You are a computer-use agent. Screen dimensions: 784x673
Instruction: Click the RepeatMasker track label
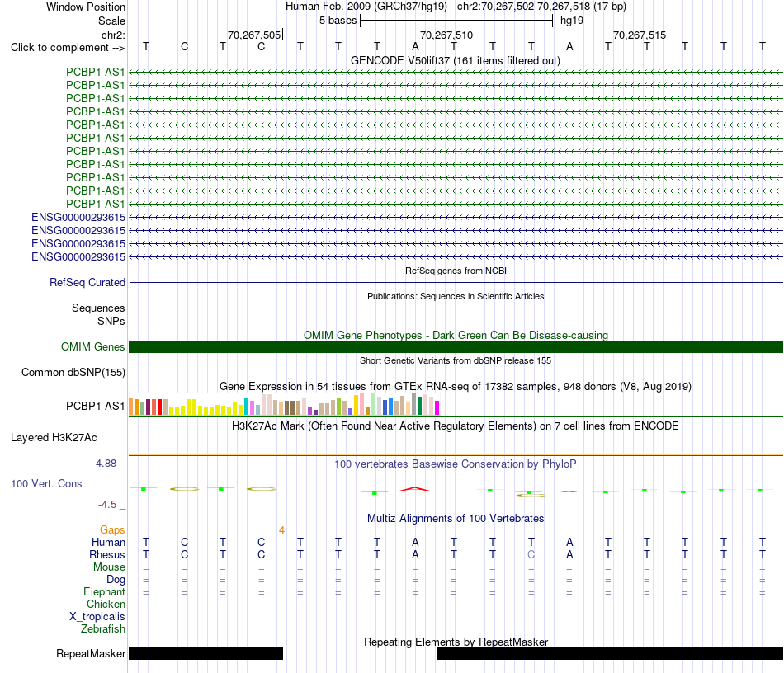(x=91, y=653)
